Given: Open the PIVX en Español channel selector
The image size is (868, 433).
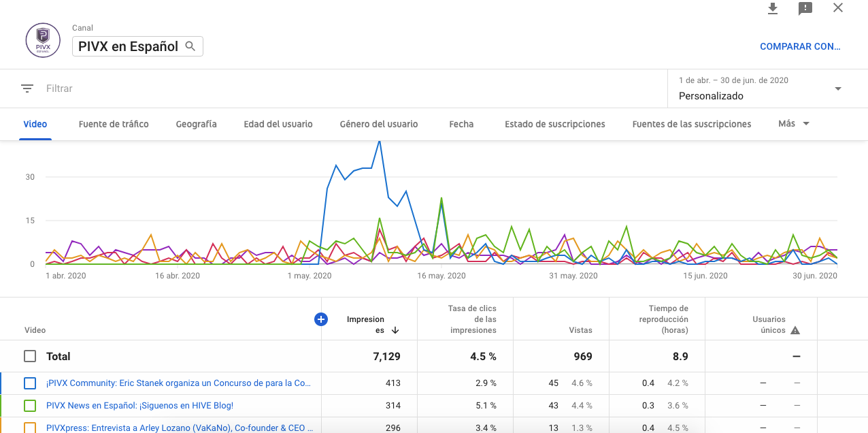Looking at the screenshot, I should (x=137, y=46).
